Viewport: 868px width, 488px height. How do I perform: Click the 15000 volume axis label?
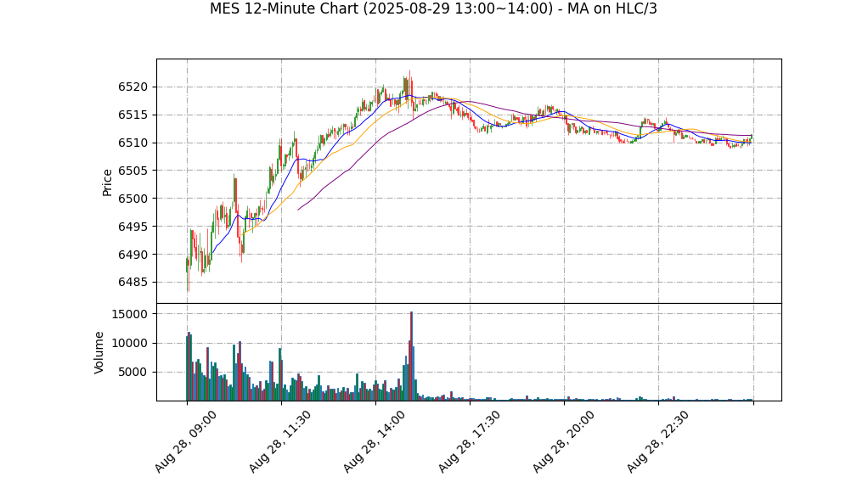click(x=128, y=314)
